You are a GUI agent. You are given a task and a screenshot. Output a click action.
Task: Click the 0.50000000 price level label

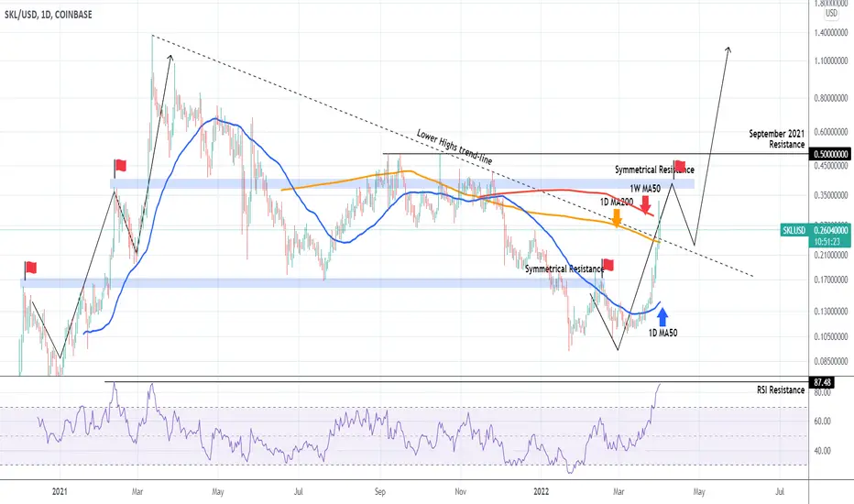830,154
